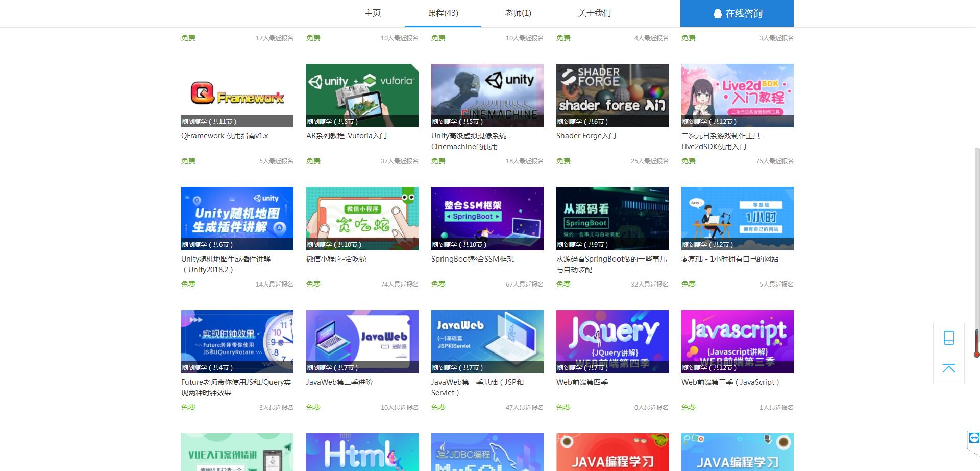Click the QFramework 使用指南 thumbnail
The height and width of the screenshot is (471, 980).
coord(237,95)
